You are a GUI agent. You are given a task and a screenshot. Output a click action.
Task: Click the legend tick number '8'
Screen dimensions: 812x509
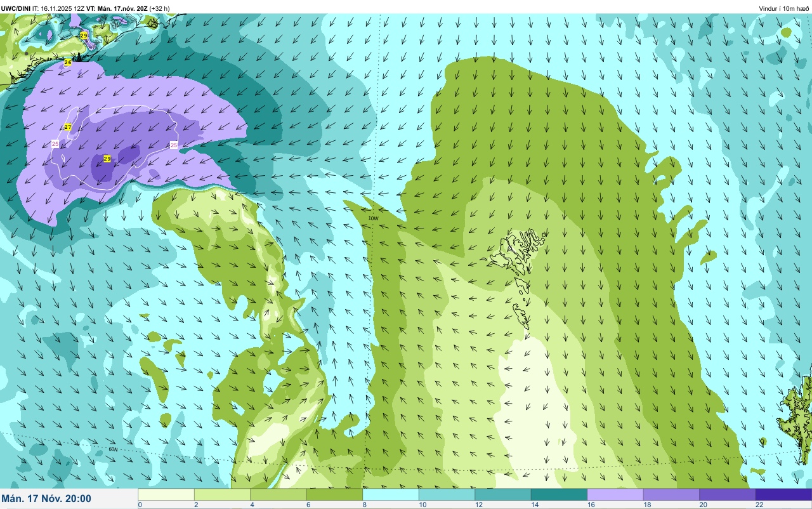tap(363, 505)
